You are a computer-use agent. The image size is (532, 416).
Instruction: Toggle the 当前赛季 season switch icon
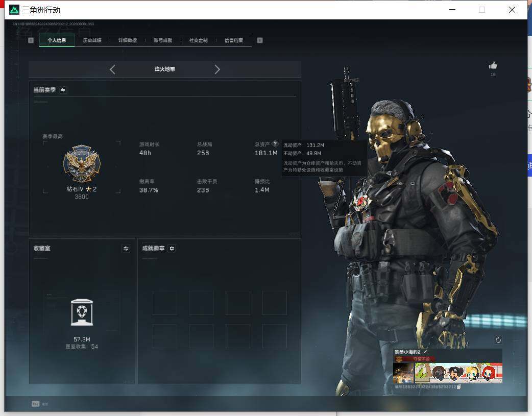[63, 90]
